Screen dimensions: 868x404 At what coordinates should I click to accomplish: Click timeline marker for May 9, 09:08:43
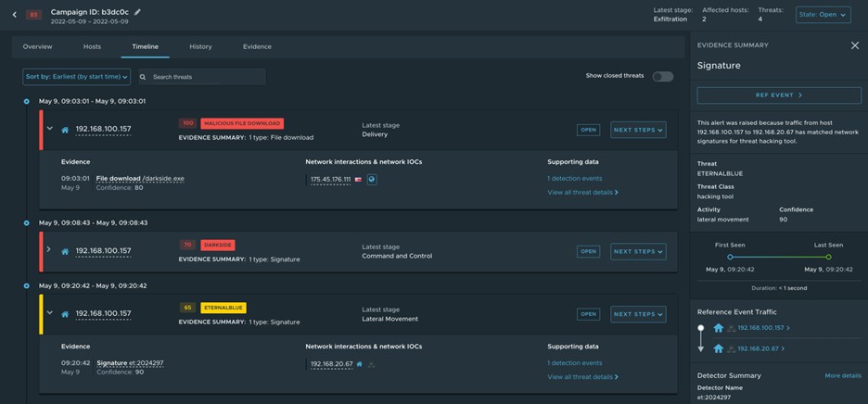tap(26, 223)
